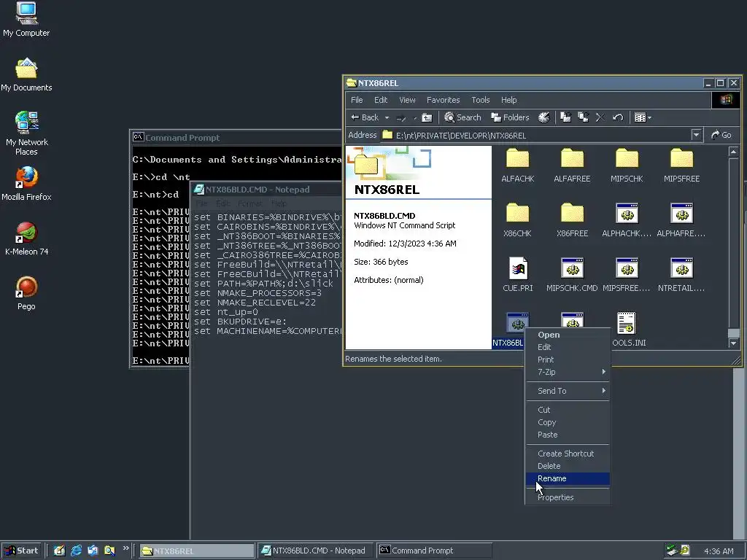Open Properties from the context menu
Image resolution: width=747 pixels, height=560 pixels.
click(x=568, y=497)
